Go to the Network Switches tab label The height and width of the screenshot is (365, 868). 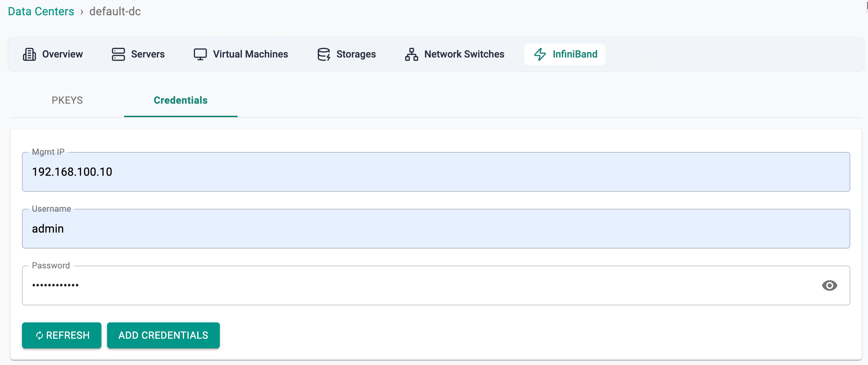click(x=464, y=54)
